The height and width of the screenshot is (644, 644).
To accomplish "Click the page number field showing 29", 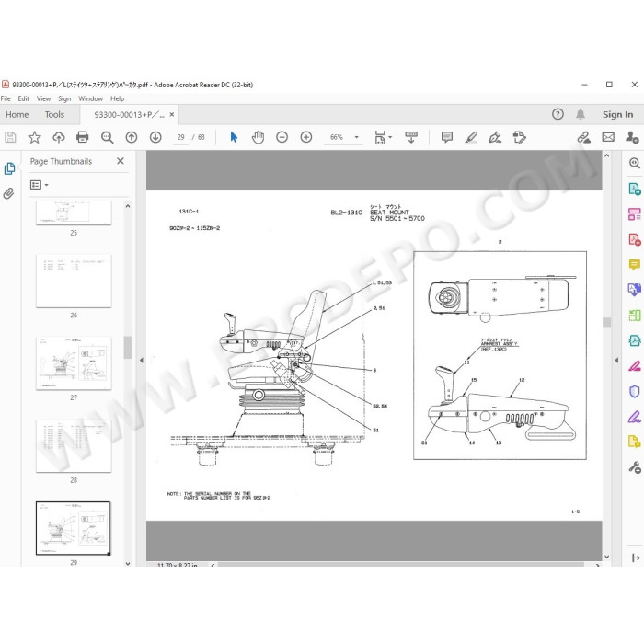I will click(x=180, y=137).
